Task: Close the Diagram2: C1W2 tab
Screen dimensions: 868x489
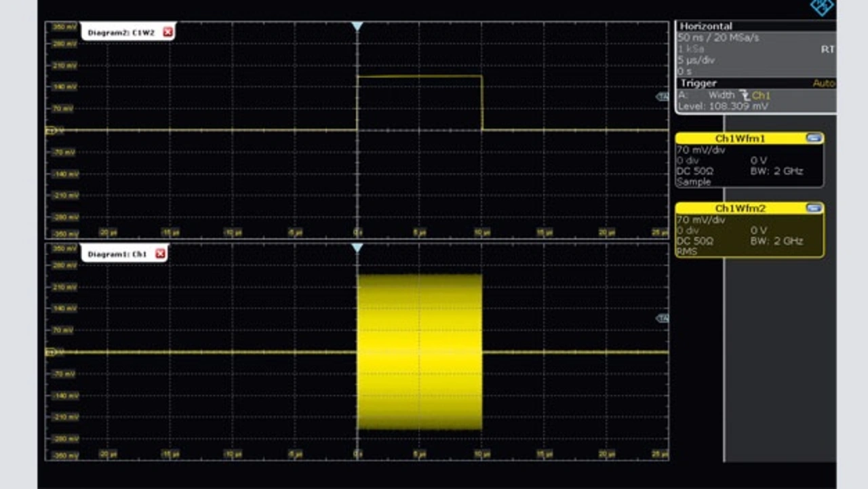Action: [x=168, y=32]
